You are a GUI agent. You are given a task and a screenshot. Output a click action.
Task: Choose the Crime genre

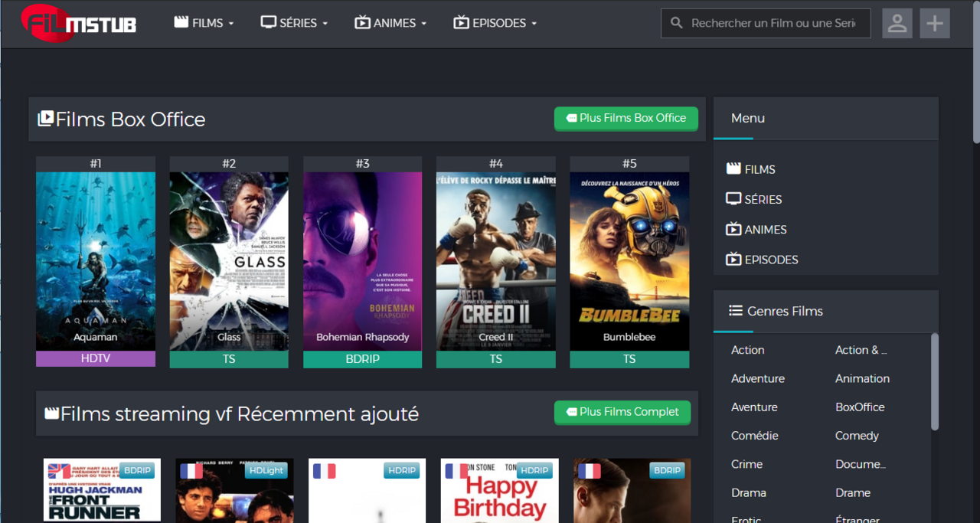746,464
